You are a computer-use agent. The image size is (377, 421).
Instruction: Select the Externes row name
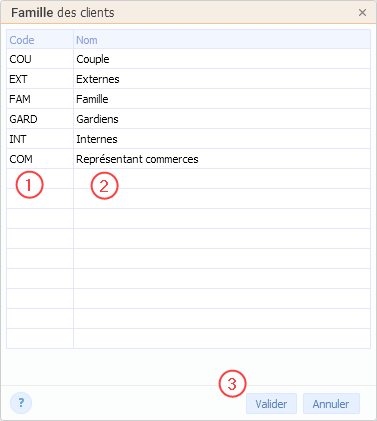(222, 79)
